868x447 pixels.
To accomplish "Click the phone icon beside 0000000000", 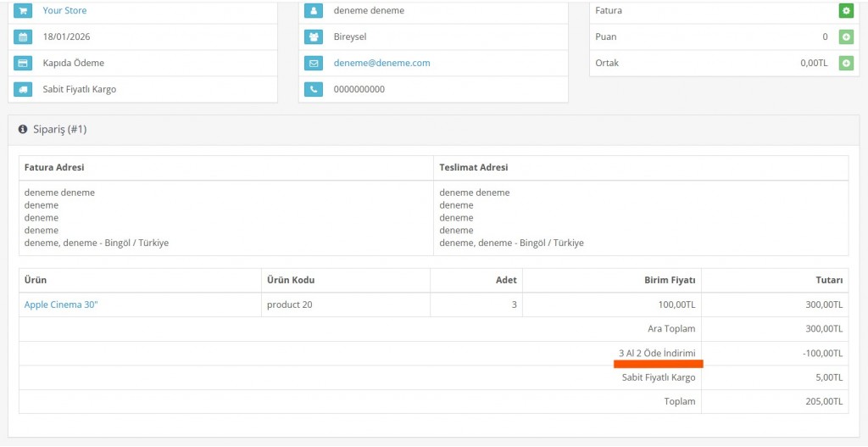I will (x=314, y=89).
